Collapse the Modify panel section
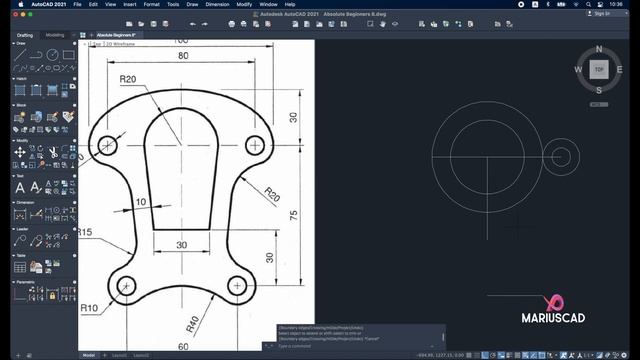Image resolution: width=640 pixels, height=360 pixels. (x=13, y=141)
